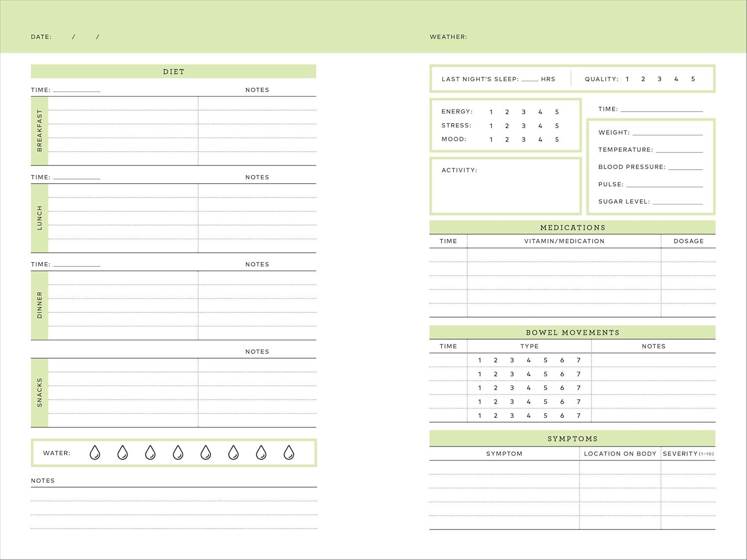Mark the sixth water droplet icon
This screenshot has width=747, height=560.
click(x=234, y=452)
